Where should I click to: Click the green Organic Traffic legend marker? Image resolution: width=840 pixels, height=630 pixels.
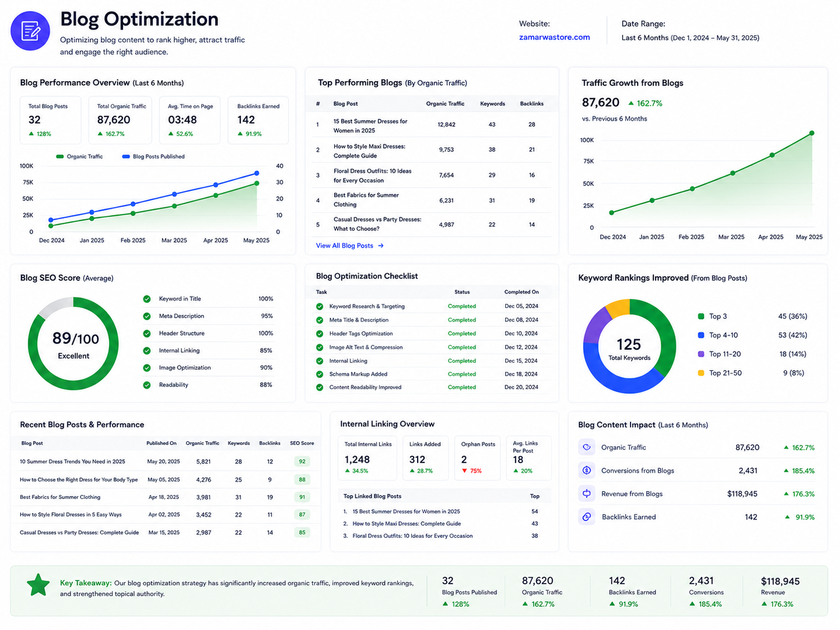(x=60, y=157)
